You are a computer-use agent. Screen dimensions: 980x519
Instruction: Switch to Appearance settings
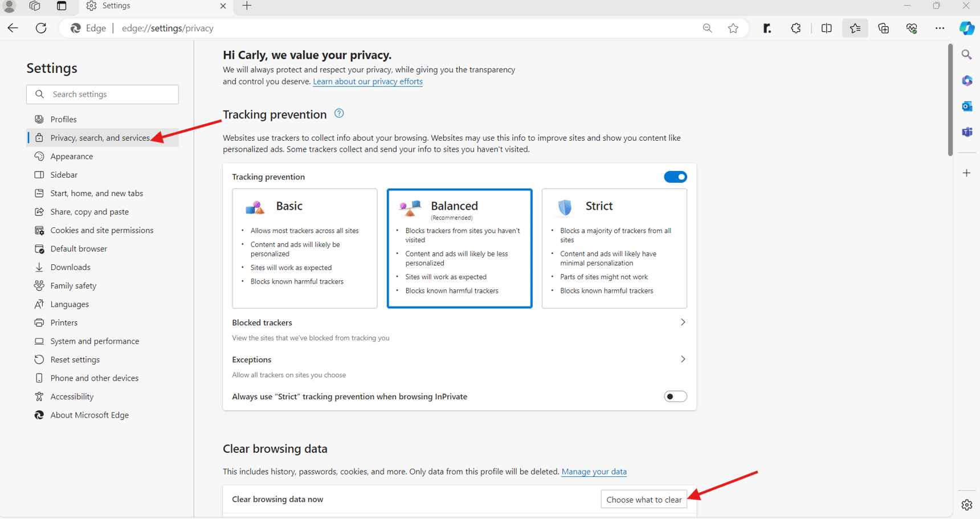[71, 156]
